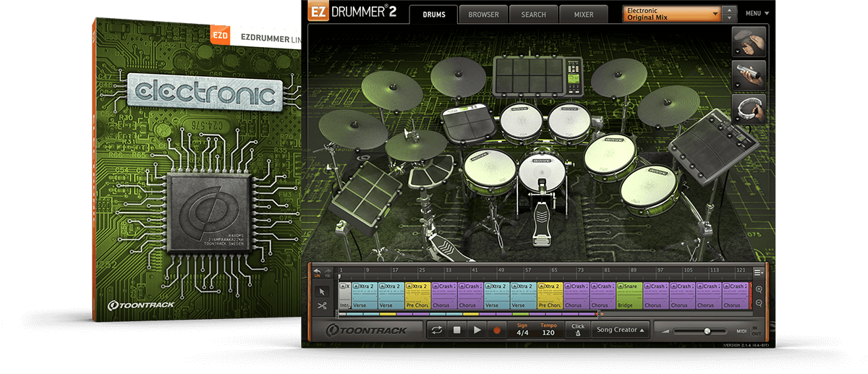
Task: Hit the kick drum pad
Action: pos(540,171)
